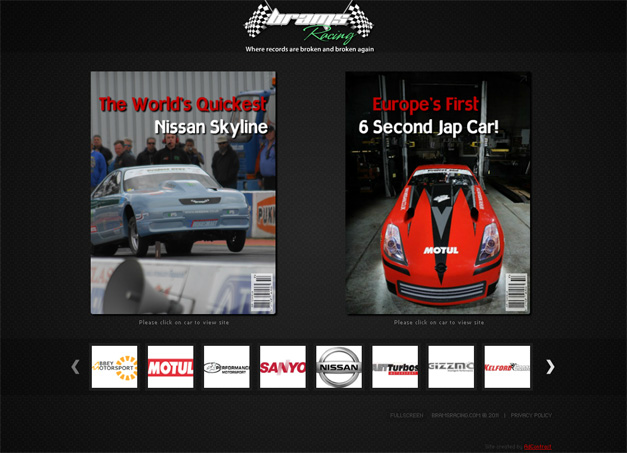Viewport: 627px width, 453px height.
Task: Click the '6 Second Jap Car!' headline
Action: click(428, 127)
